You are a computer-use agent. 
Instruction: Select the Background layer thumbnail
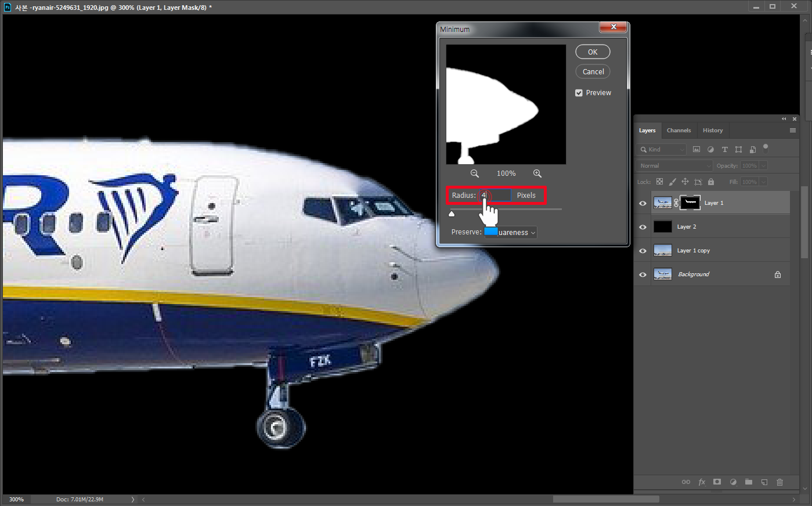pyautogui.click(x=663, y=274)
